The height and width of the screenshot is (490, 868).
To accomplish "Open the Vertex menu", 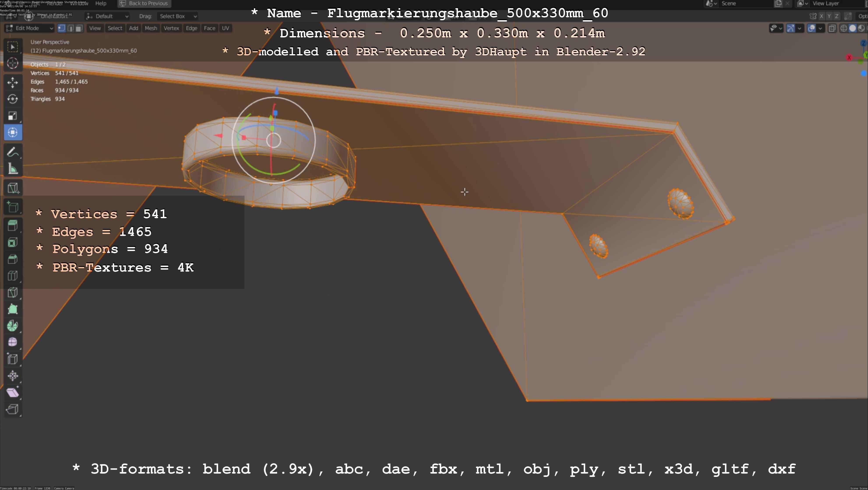I will [x=171, y=28].
